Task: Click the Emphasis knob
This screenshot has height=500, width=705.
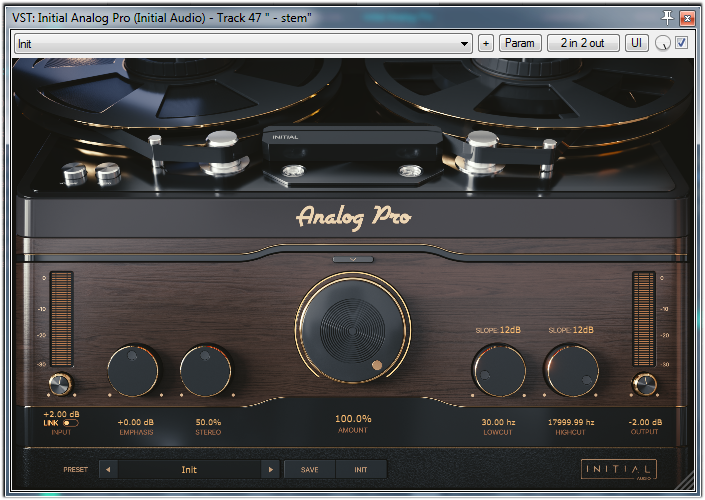Action: point(133,371)
